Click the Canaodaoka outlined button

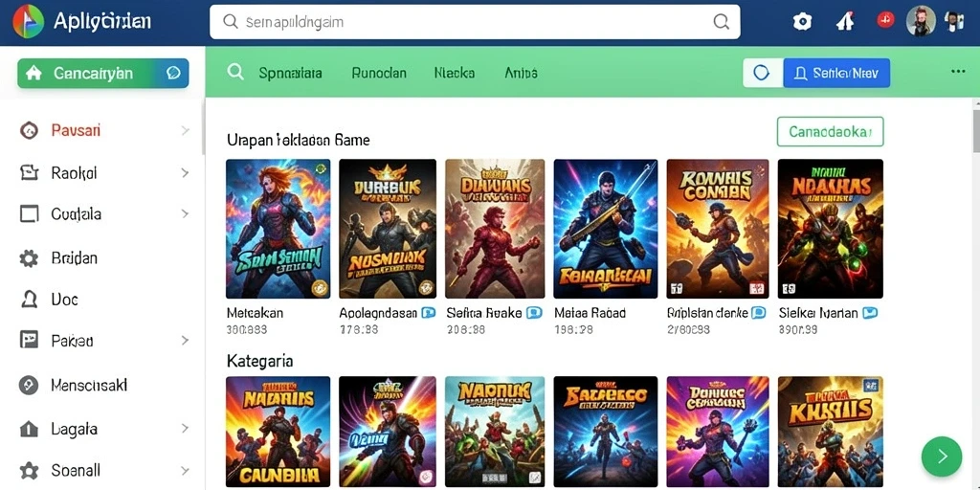pyautogui.click(x=830, y=131)
